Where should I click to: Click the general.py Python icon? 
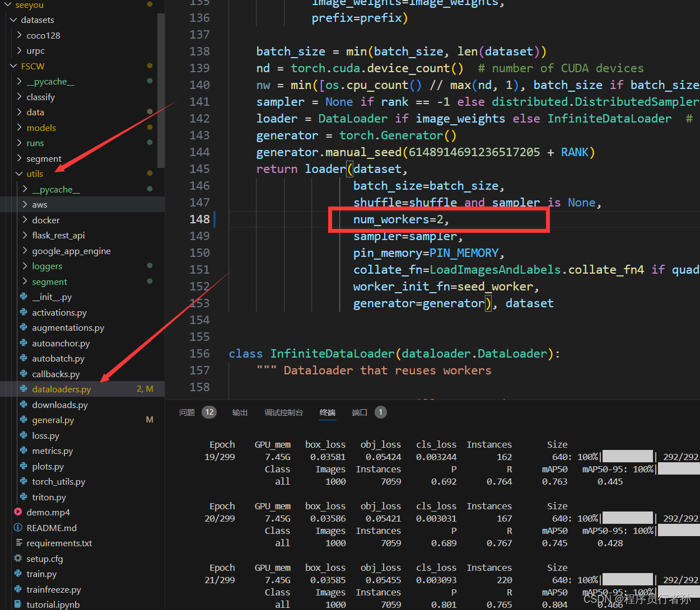24,420
